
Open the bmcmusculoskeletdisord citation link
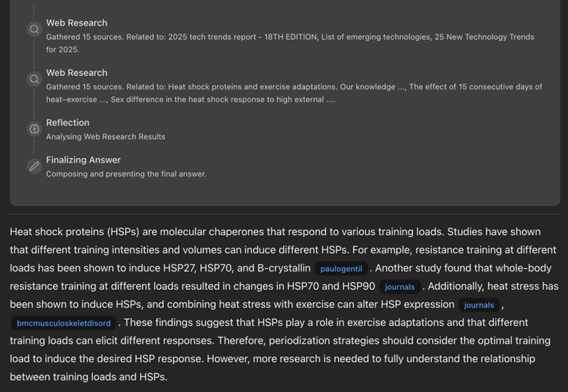pyautogui.click(x=64, y=323)
